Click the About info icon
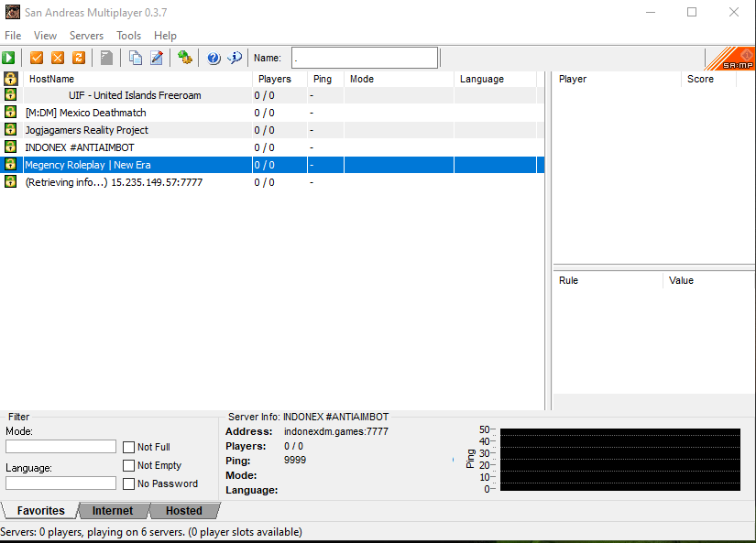This screenshot has width=756, height=543. [235, 58]
